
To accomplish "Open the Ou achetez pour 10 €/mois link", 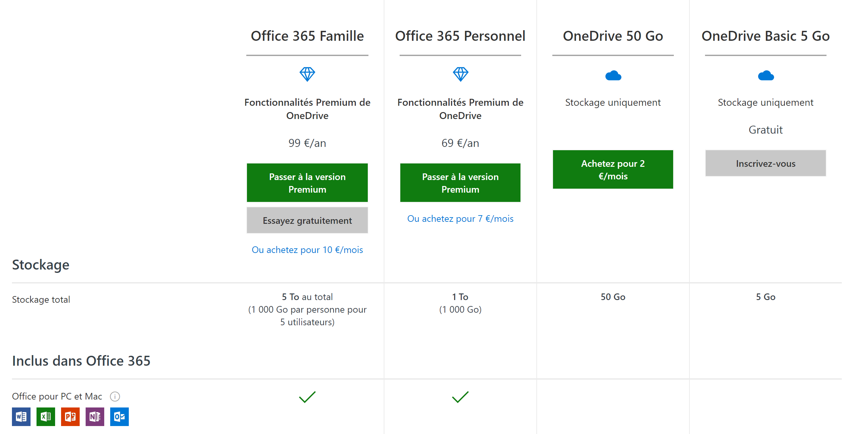I will point(307,250).
